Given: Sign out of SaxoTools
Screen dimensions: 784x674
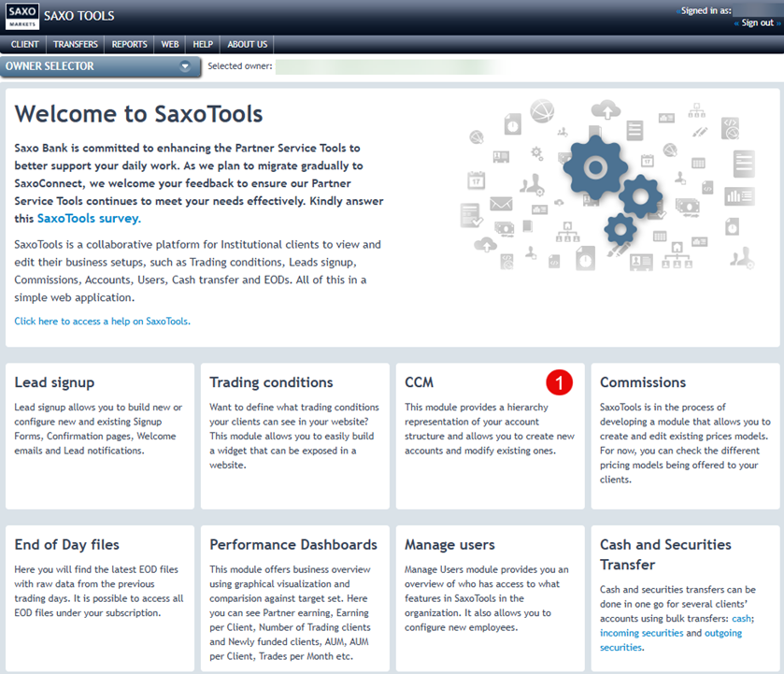Looking at the screenshot, I should pyautogui.click(x=757, y=22).
